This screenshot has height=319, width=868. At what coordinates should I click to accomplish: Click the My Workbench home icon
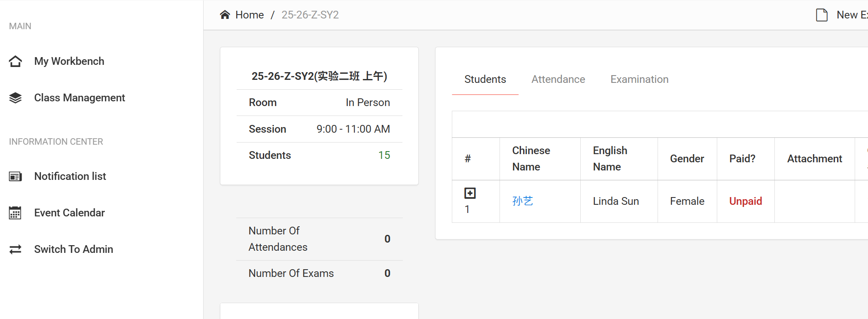pyautogui.click(x=15, y=61)
